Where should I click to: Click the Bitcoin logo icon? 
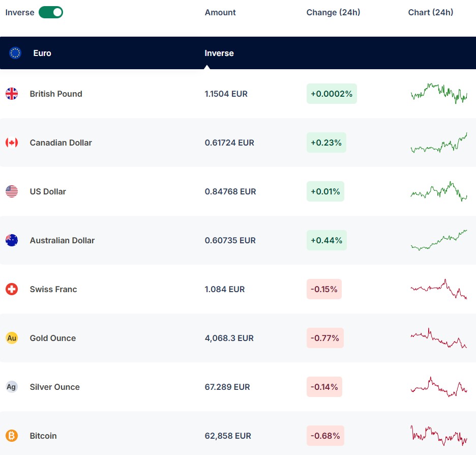pos(12,436)
